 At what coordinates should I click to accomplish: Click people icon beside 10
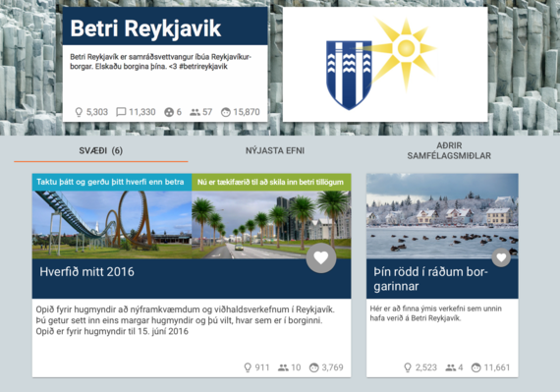[x=283, y=367]
